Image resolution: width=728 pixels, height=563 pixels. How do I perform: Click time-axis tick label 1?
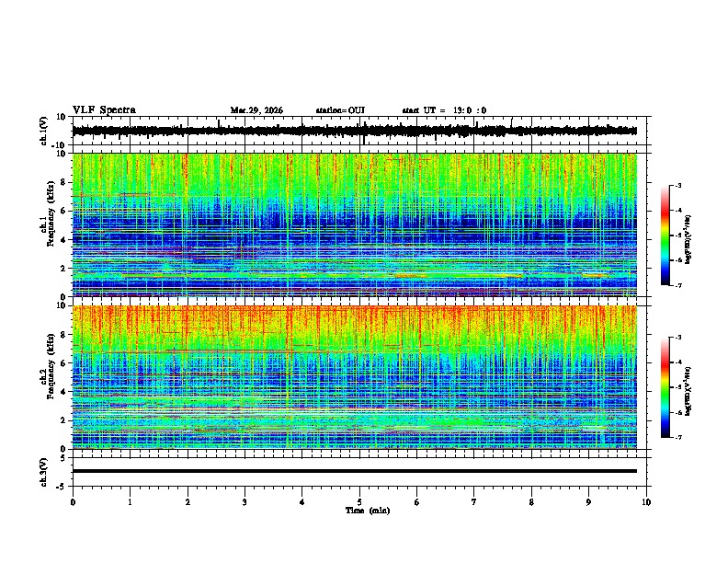pyautogui.click(x=130, y=502)
